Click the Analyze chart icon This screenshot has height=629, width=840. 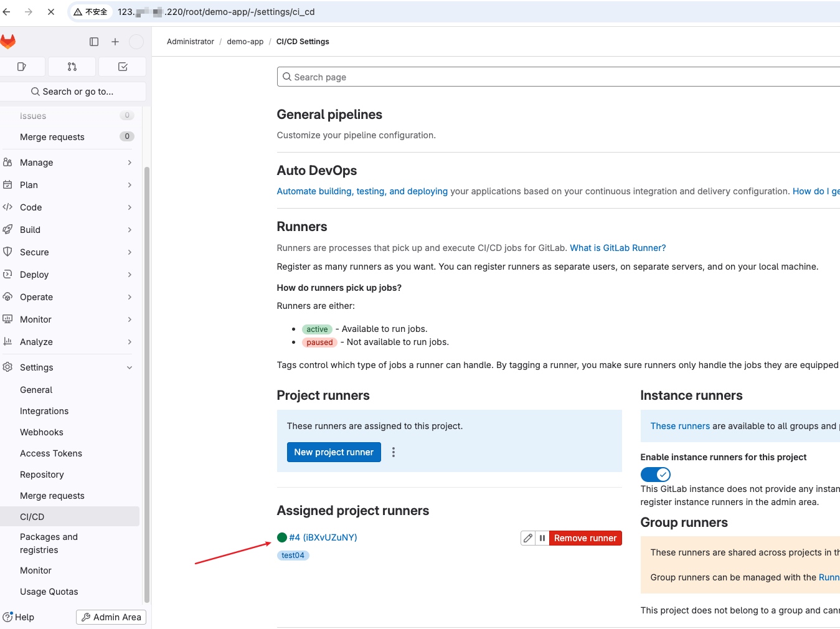(7, 342)
